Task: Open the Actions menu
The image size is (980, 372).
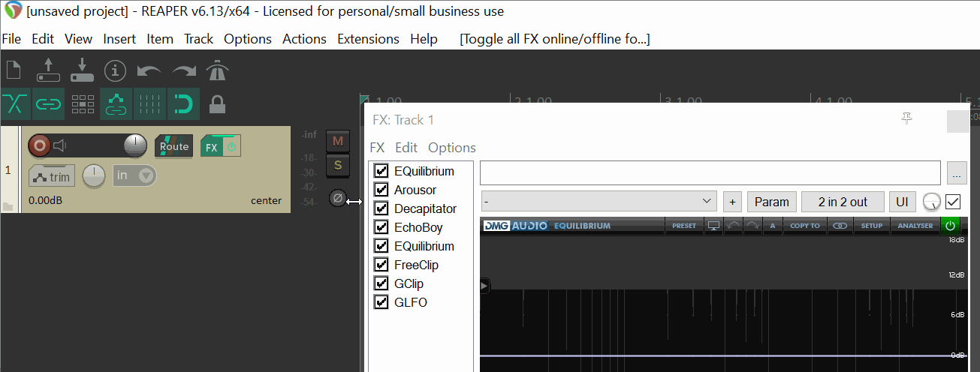Action: (x=304, y=38)
